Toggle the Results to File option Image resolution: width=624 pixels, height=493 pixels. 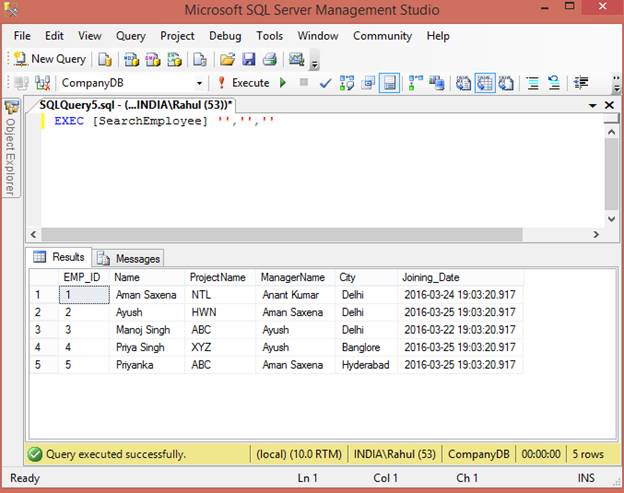click(506, 83)
